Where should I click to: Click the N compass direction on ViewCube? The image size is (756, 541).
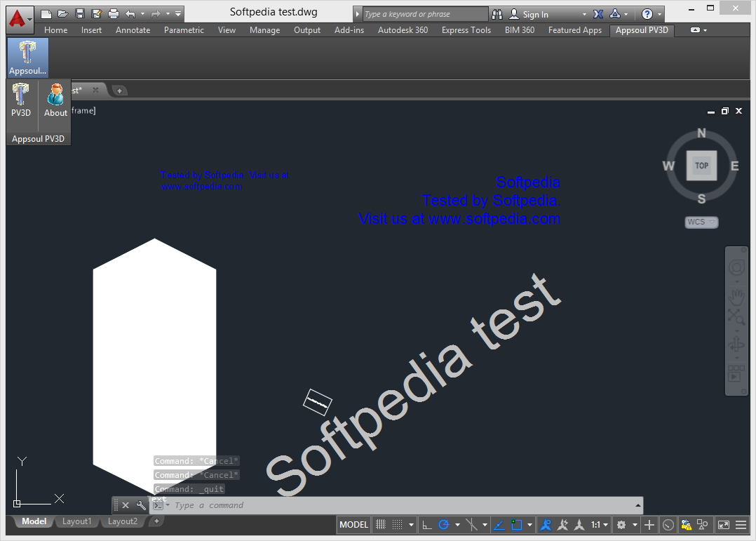[701, 133]
